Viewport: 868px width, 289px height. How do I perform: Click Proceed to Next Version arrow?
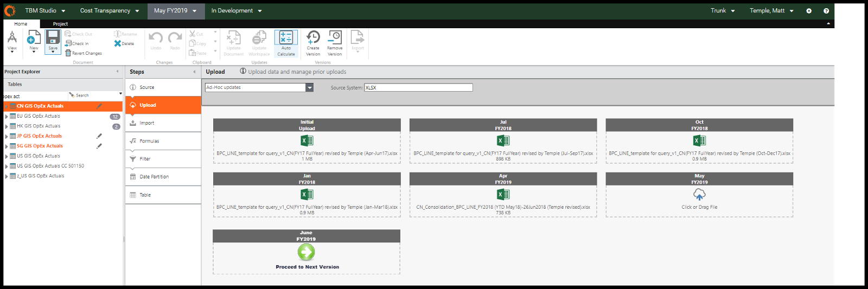[x=307, y=252]
